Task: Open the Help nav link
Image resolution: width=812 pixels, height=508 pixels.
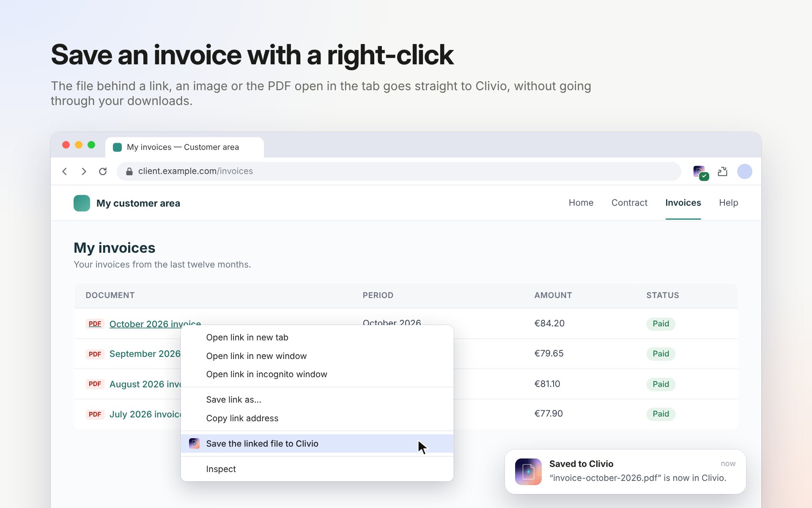Action: (728, 203)
